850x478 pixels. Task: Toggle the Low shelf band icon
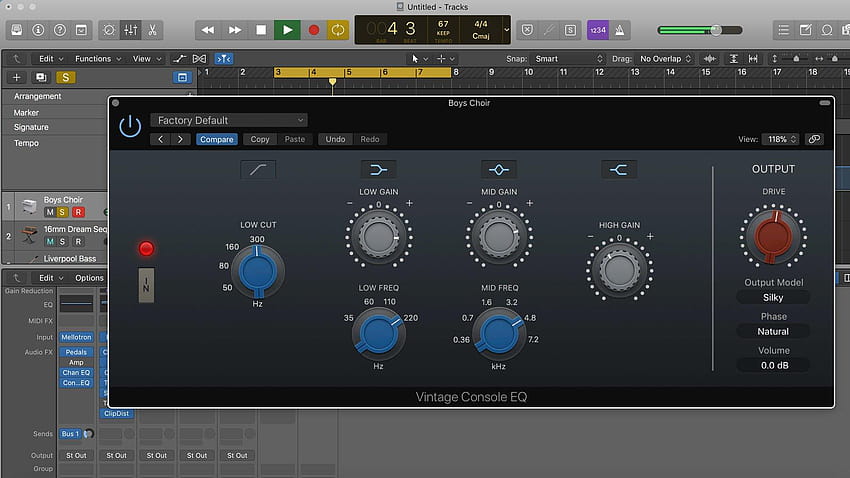tap(378, 170)
